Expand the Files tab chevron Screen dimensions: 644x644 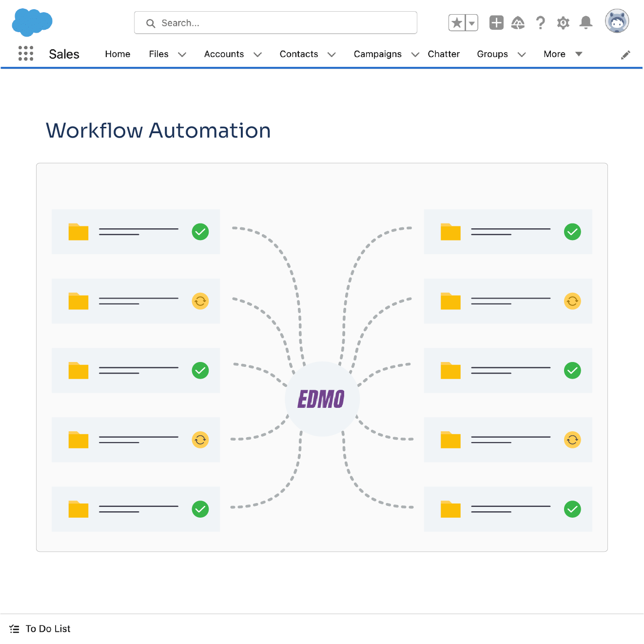click(x=182, y=55)
